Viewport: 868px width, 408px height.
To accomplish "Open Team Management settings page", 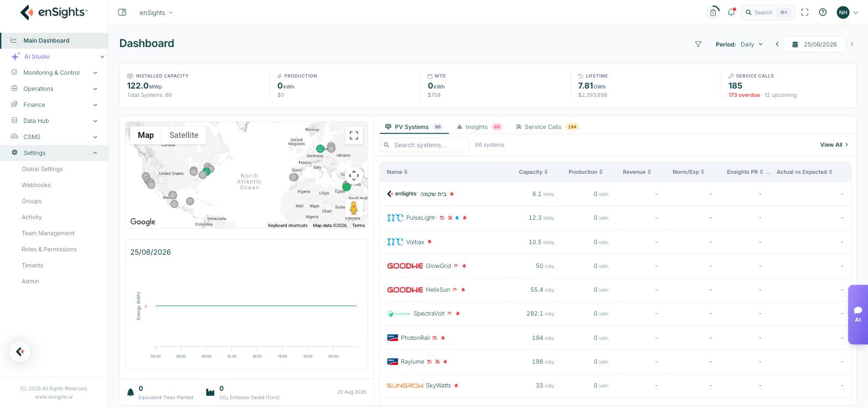I will (x=48, y=233).
